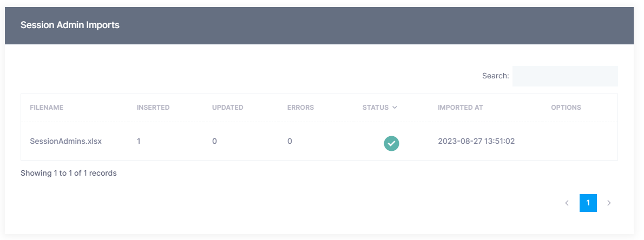Sort by the Filename column header
Viewport: 644px width, 240px height.
pyautogui.click(x=47, y=108)
